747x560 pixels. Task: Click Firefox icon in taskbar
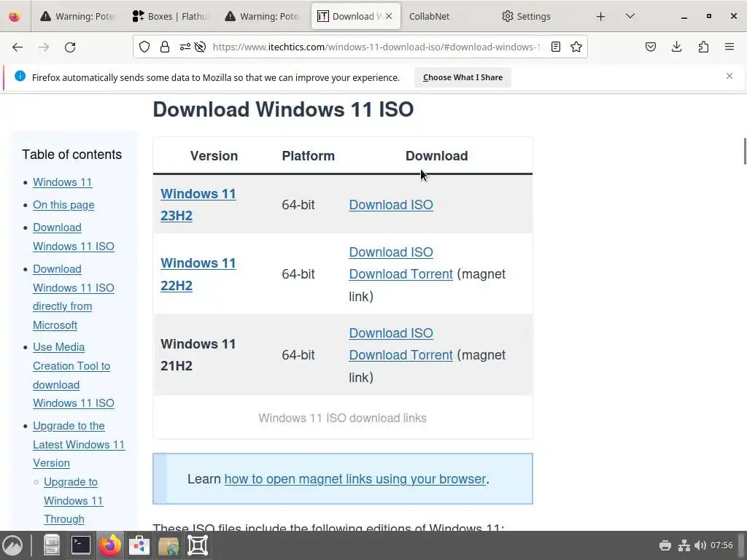[x=110, y=545]
